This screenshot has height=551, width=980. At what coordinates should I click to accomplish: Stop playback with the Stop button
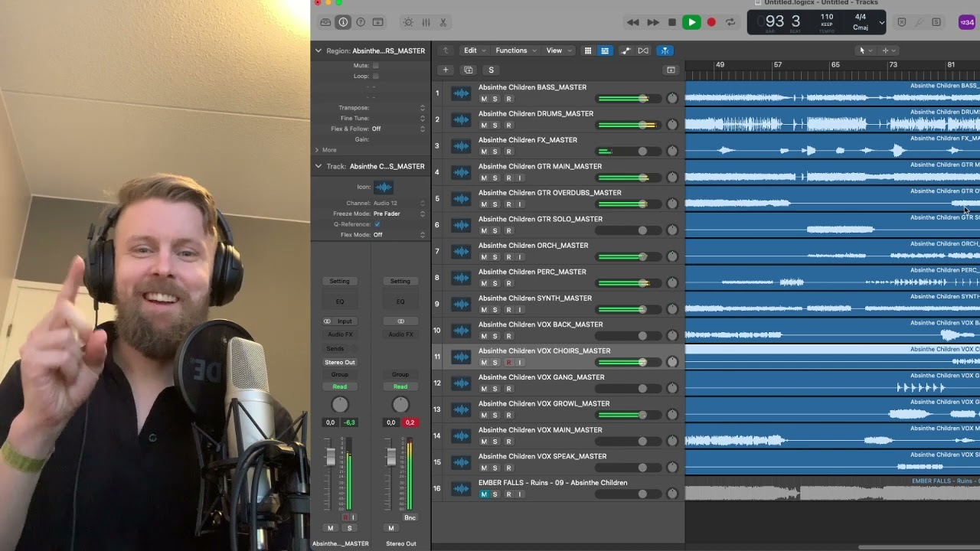coord(672,22)
